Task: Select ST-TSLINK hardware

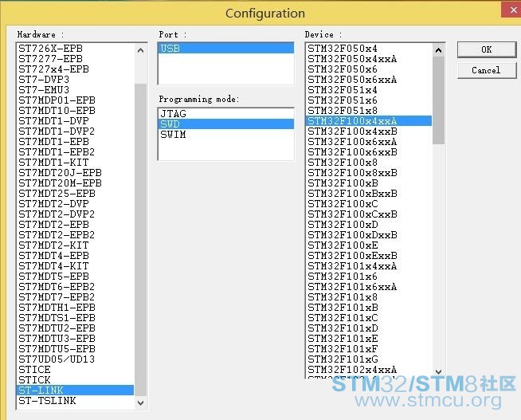Action: pyautogui.click(x=75, y=401)
